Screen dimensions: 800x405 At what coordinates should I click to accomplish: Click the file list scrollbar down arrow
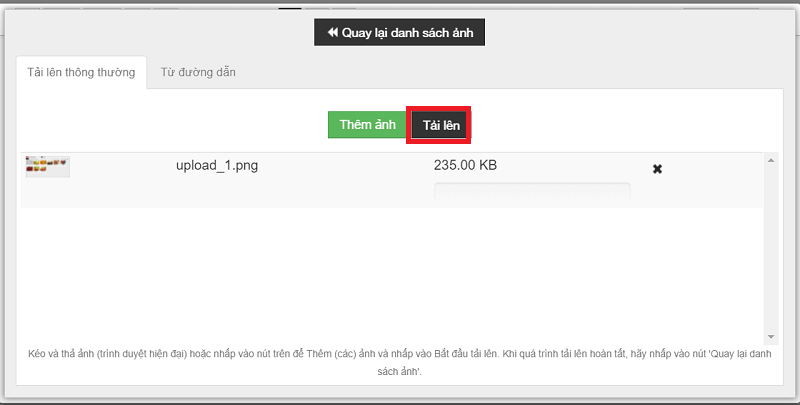(771, 337)
